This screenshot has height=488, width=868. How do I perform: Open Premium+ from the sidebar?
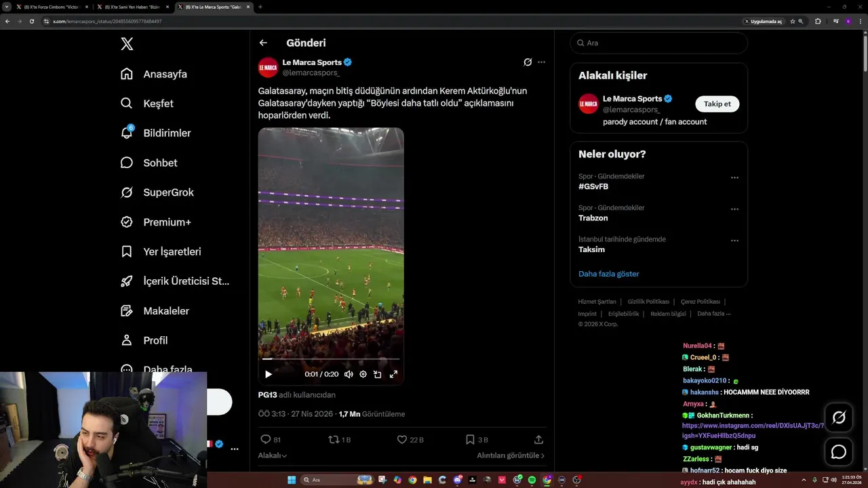(155, 222)
